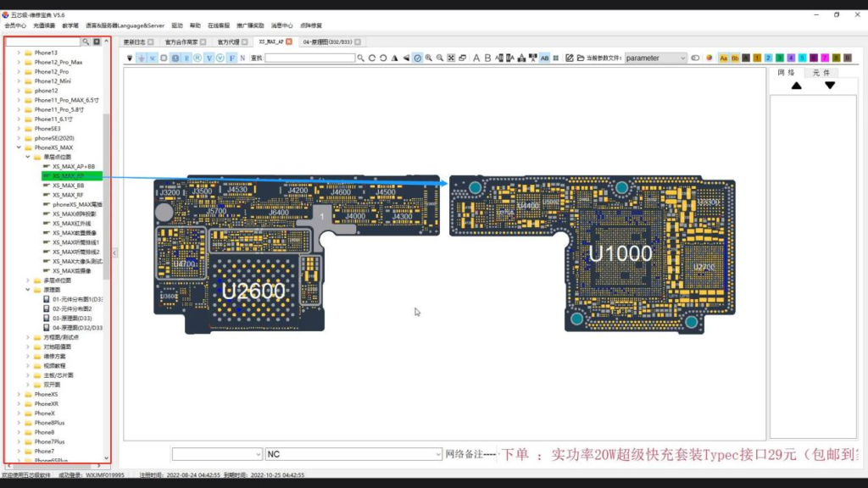Viewport: 868px width, 488px height.
Task: Click the square icon beside tree search
Action: pos(97,42)
